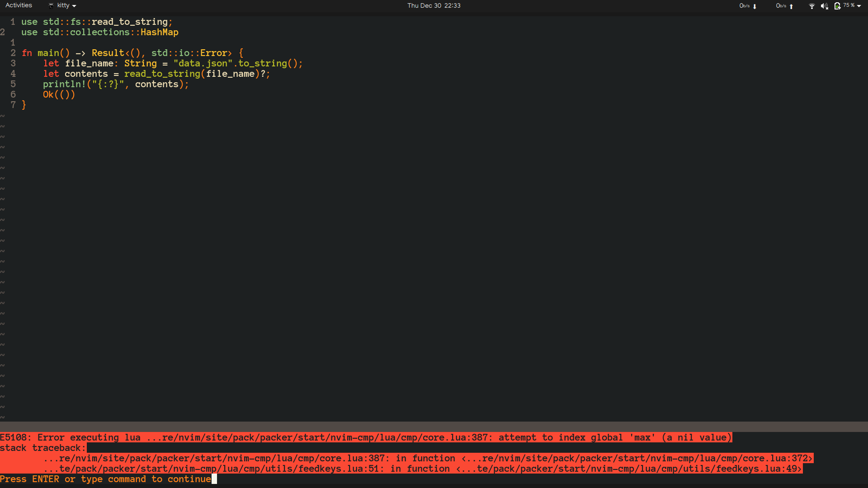Click the Press ENTER to continue prompt
The width and height of the screenshot is (868, 488).
pyautogui.click(x=105, y=479)
